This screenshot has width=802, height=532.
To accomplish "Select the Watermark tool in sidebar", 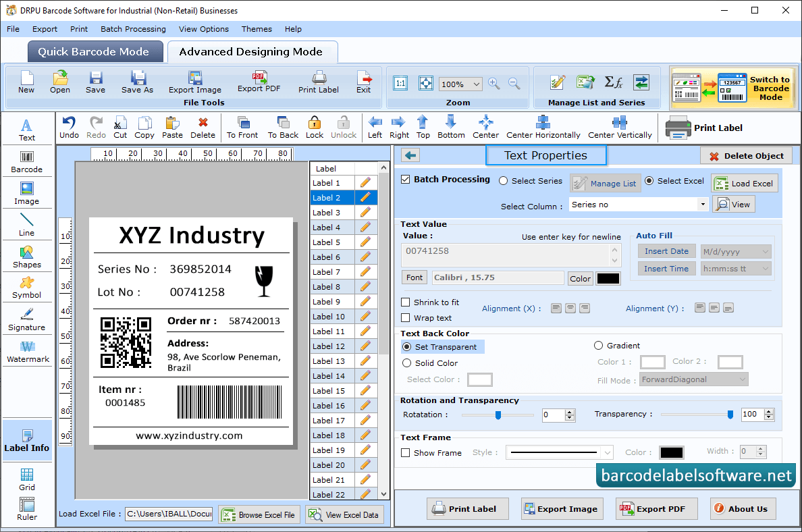I will click(28, 352).
